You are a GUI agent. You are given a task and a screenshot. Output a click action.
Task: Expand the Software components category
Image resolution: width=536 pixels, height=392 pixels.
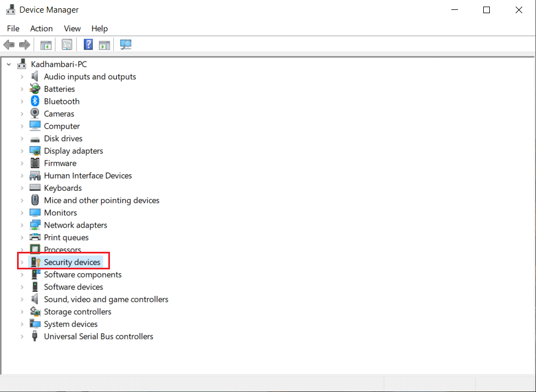pos(22,275)
